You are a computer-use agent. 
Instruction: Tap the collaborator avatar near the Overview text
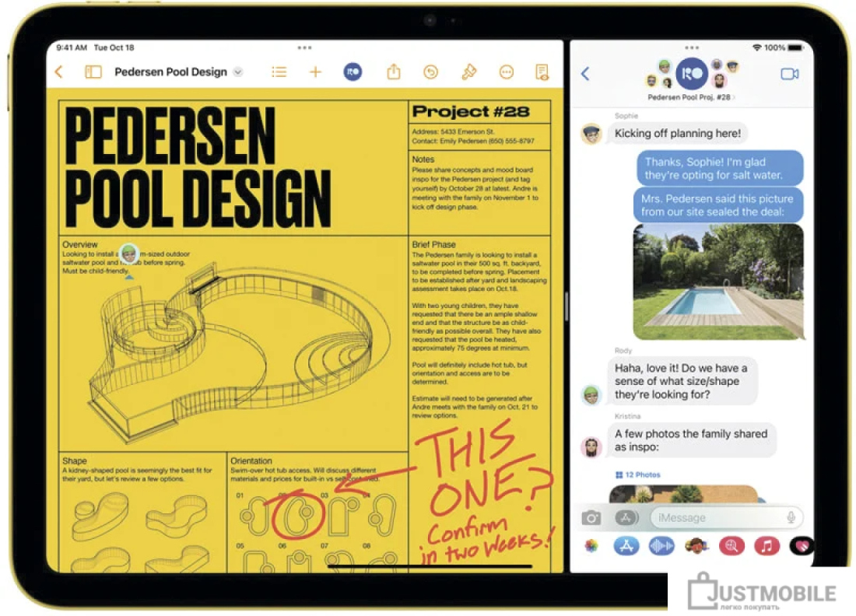pyautogui.click(x=129, y=254)
